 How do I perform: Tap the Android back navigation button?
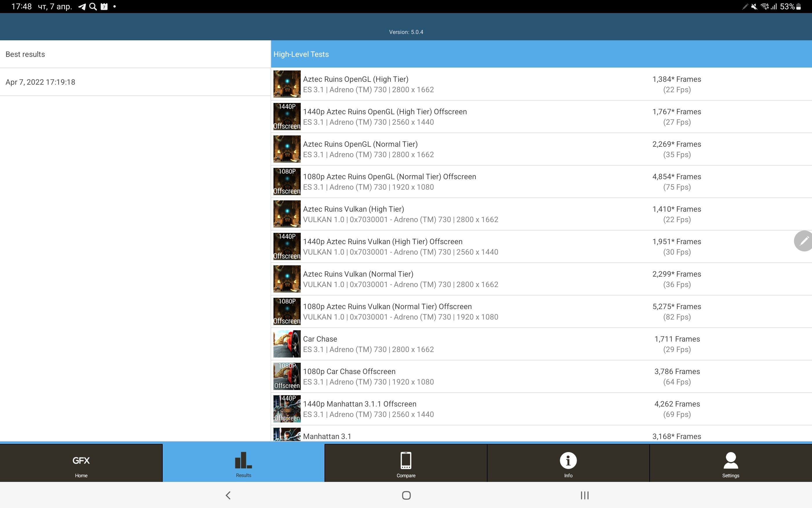tap(228, 495)
